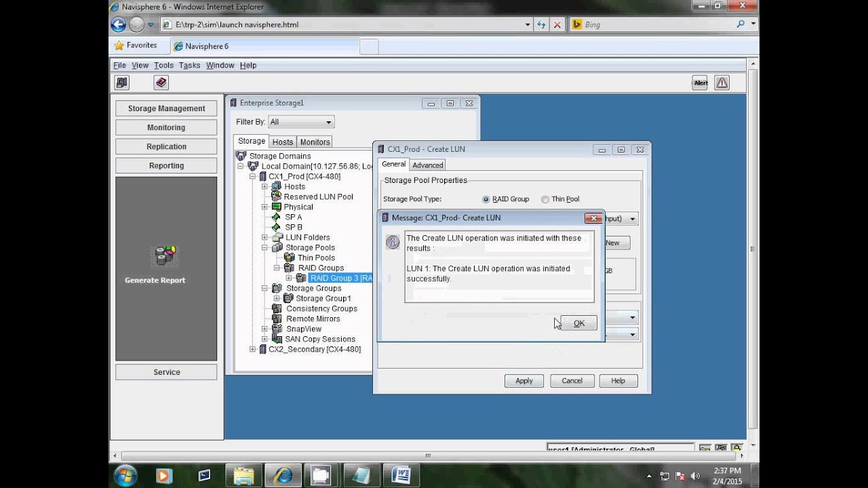Click the Generate Report icon

tap(165, 256)
